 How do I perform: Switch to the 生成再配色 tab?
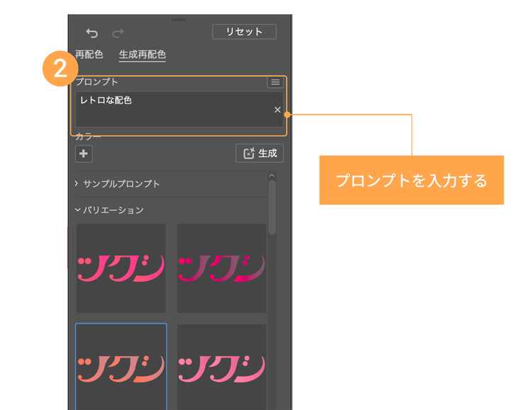point(142,55)
